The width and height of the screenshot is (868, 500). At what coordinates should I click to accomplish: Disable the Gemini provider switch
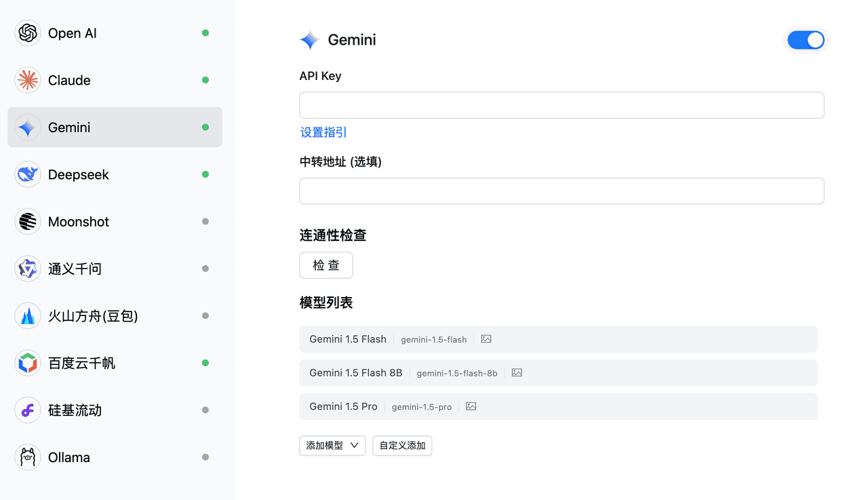[x=806, y=40]
